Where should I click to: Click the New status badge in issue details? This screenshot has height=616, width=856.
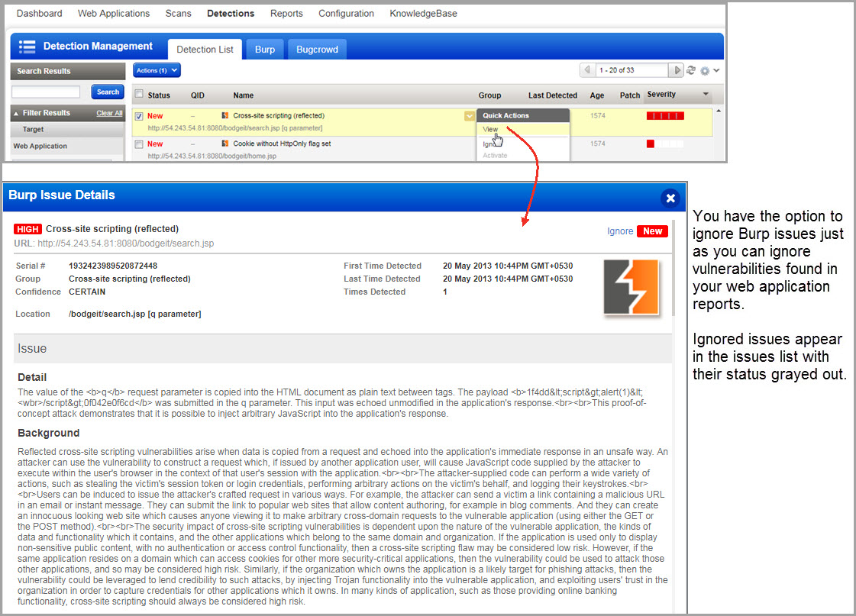652,231
